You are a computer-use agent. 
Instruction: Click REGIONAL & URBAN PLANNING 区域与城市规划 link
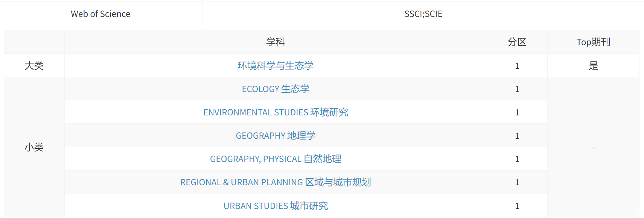pyautogui.click(x=276, y=182)
